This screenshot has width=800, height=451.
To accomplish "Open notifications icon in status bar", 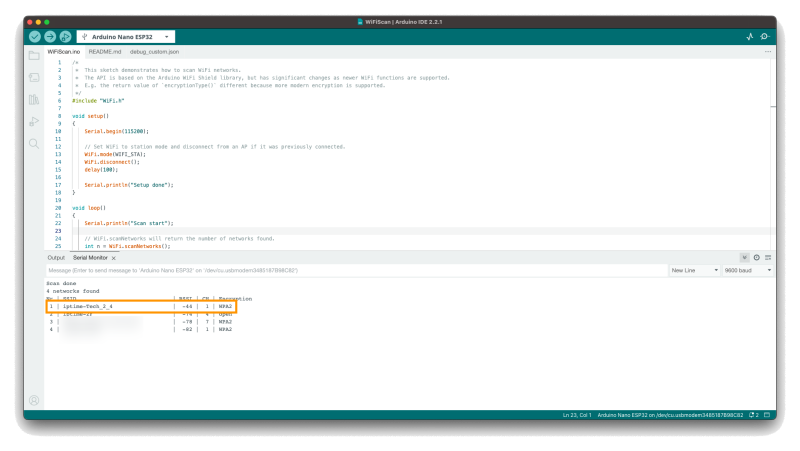I will pyautogui.click(x=754, y=415).
